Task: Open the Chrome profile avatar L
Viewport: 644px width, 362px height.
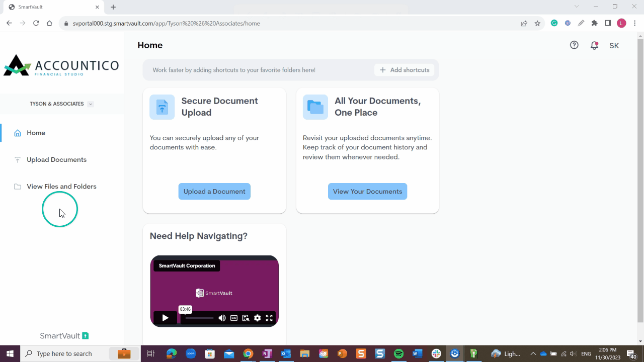Action: click(x=621, y=23)
